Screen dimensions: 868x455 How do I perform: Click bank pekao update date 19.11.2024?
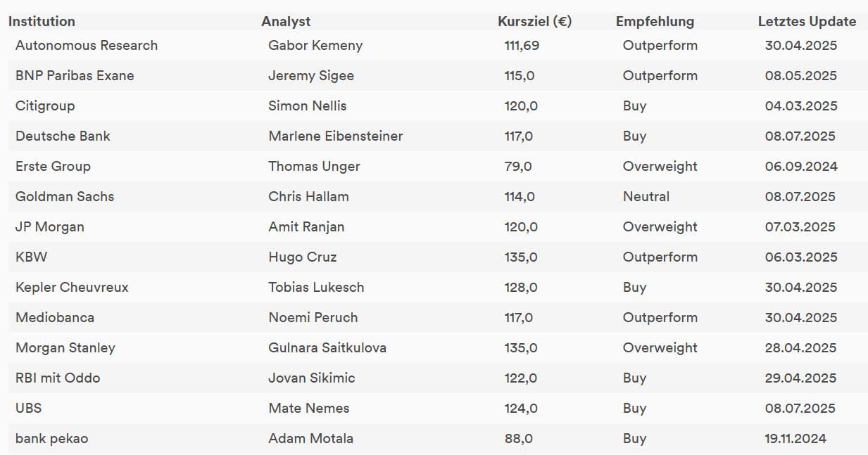click(x=795, y=438)
